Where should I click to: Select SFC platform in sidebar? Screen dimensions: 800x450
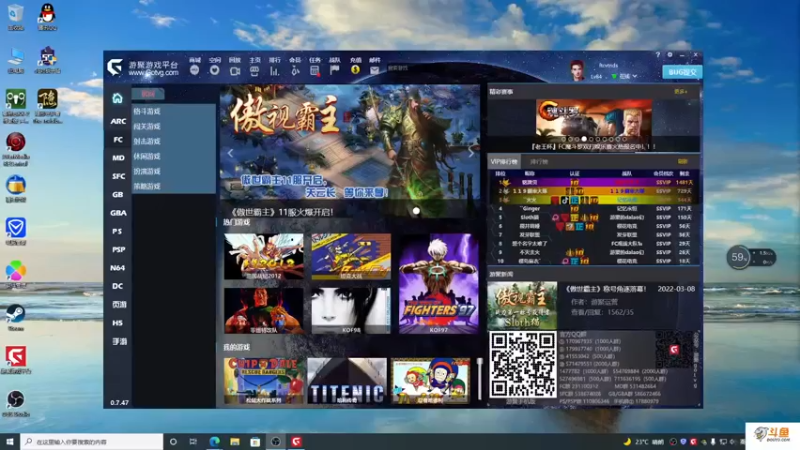tap(118, 176)
